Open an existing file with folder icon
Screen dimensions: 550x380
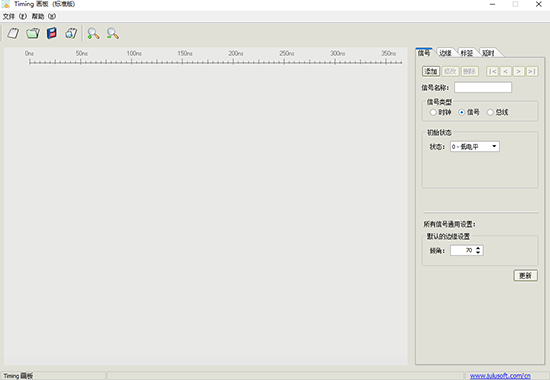[x=33, y=33]
